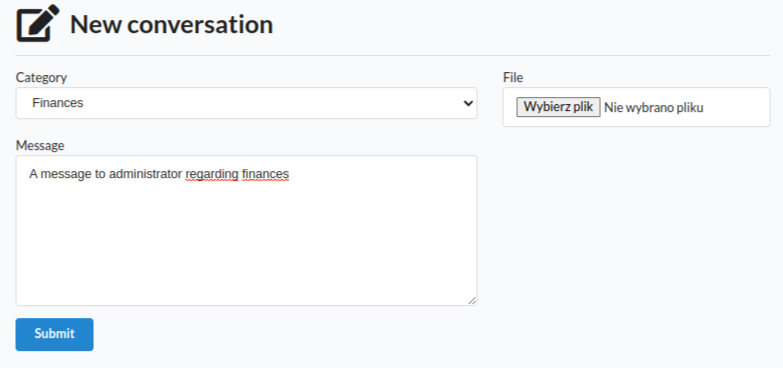Submit the new conversation form
Image resolution: width=783 pixels, height=368 pixels.
54,334
